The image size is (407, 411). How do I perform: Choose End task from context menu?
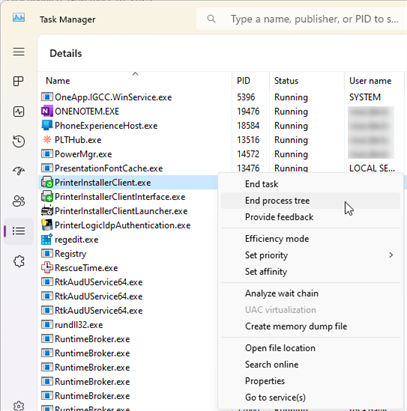pos(261,184)
